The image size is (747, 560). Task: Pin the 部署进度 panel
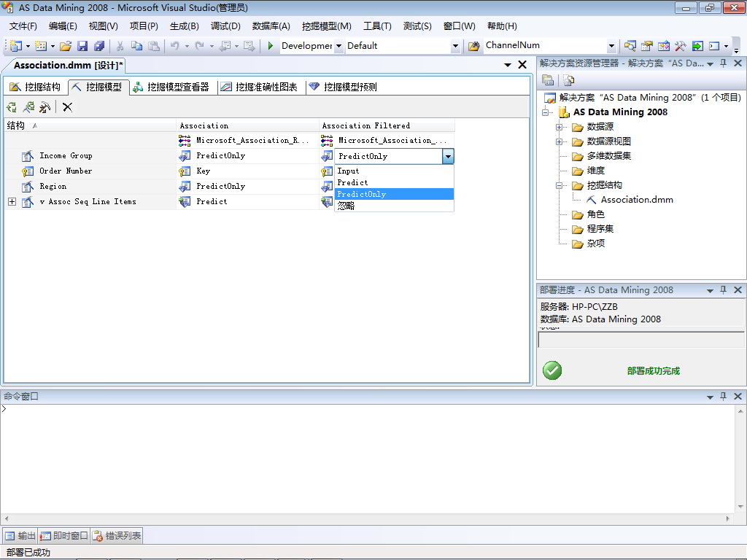(x=723, y=290)
